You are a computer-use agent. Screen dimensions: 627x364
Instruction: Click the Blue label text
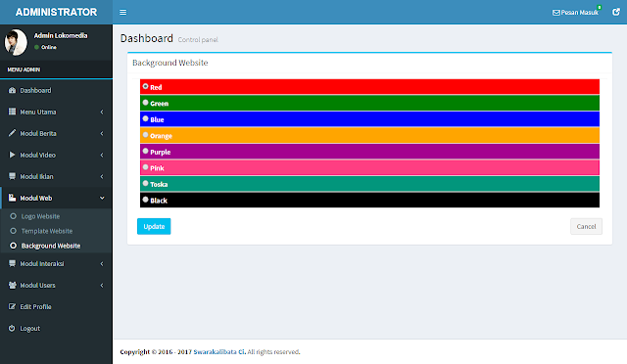[x=157, y=119]
